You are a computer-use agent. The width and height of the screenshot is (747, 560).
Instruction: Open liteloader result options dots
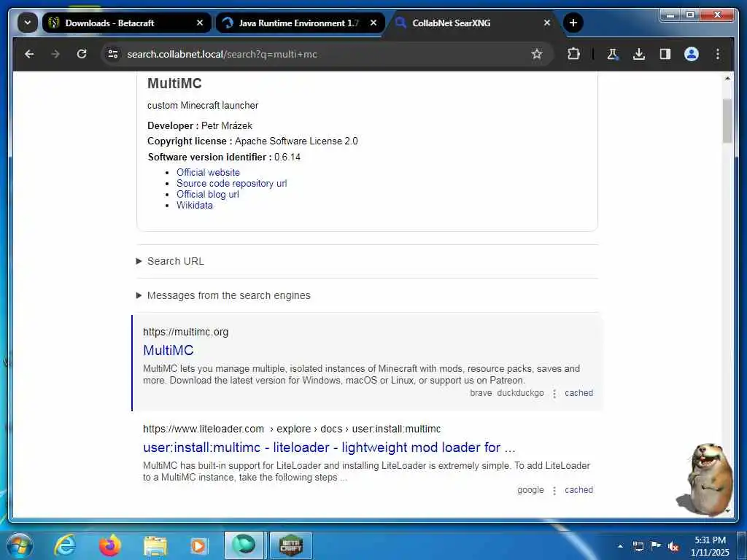coord(554,491)
